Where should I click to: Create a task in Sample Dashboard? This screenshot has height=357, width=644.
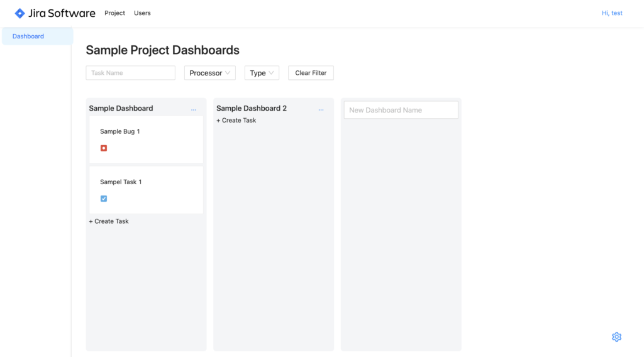pyautogui.click(x=109, y=221)
